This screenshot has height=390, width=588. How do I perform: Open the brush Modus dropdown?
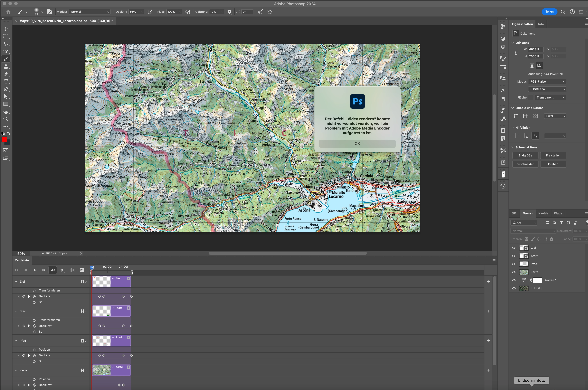(x=89, y=12)
